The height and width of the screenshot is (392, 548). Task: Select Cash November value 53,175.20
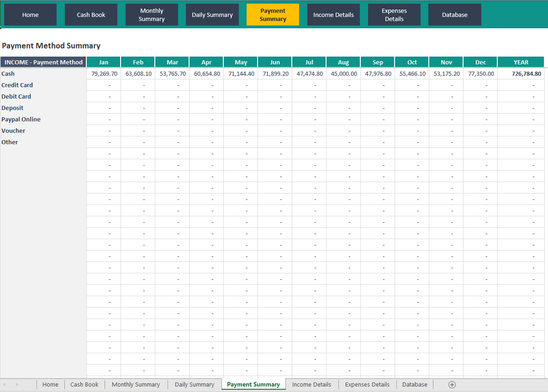446,73
